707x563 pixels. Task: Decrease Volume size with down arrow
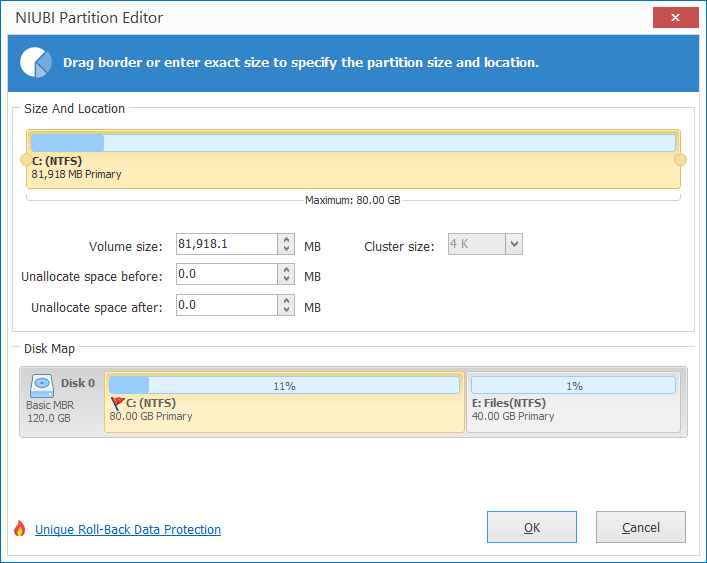[286, 249]
